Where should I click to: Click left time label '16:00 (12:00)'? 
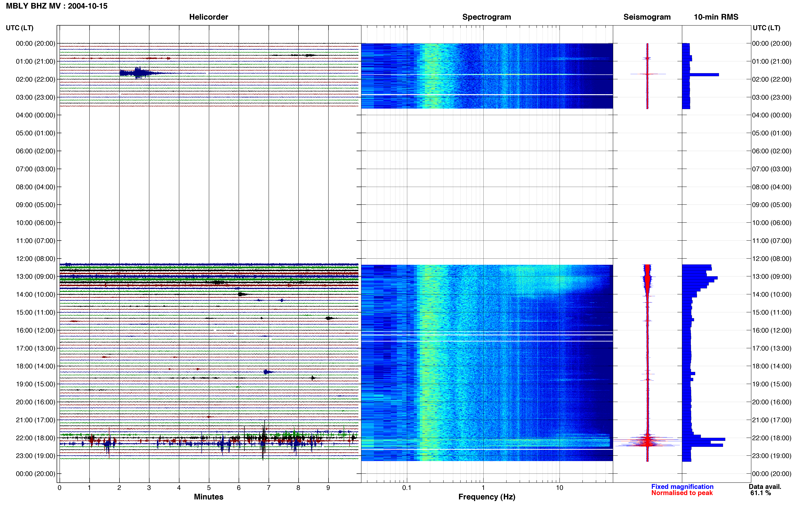(x=36, y=330)
